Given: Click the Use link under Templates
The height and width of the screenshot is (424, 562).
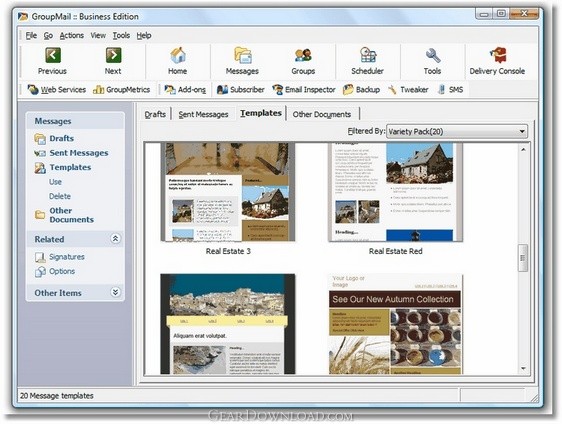Looking at the screenshot, I should click(55, 182).
